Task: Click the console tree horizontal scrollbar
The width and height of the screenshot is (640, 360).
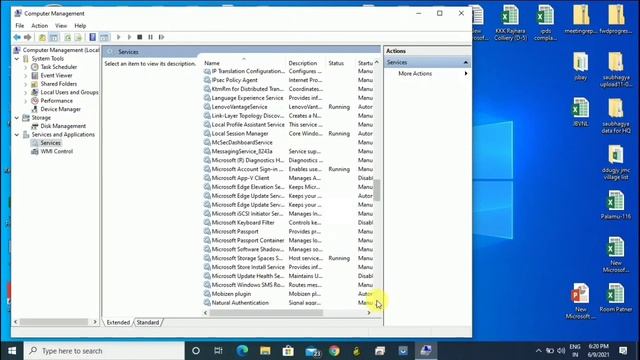Action: click(54, 322)
